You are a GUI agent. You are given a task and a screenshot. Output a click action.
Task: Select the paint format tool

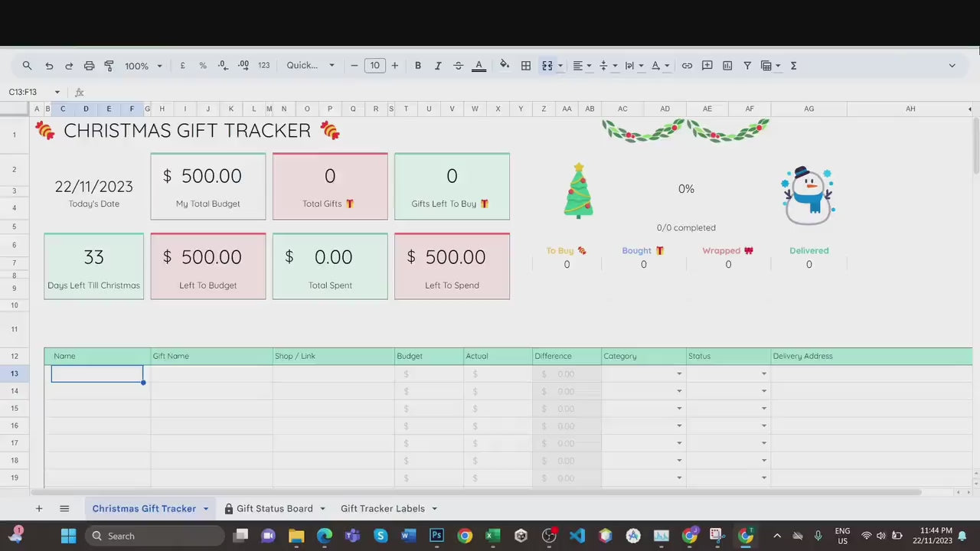109,66
